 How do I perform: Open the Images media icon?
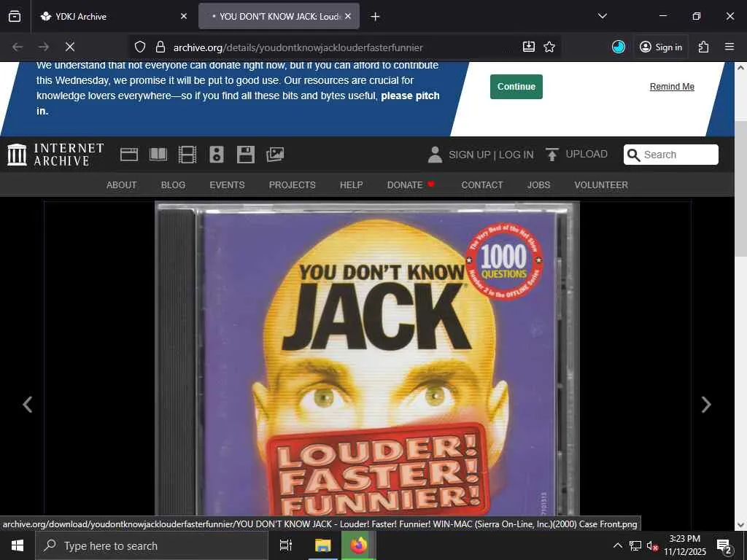click(x=275, y=155)
